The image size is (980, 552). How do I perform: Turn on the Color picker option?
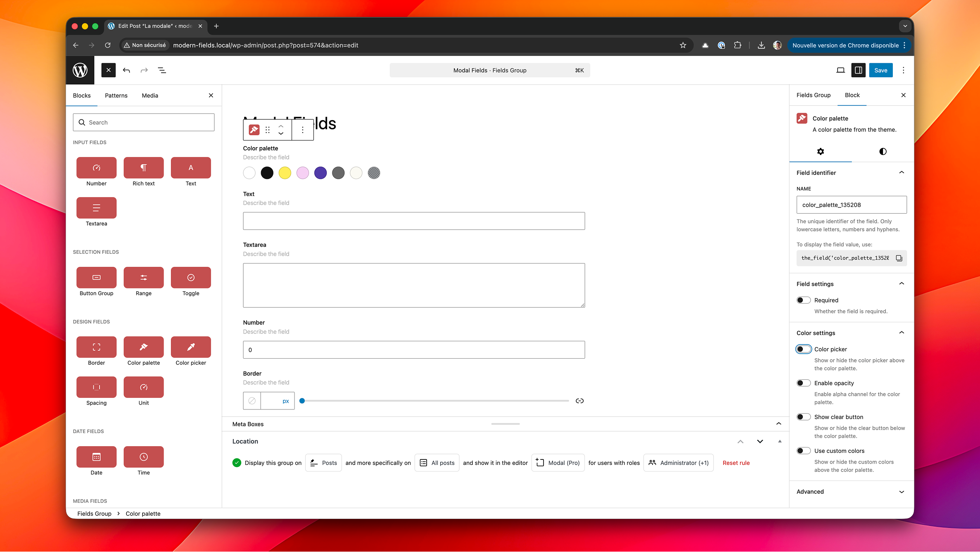(803, 349)
